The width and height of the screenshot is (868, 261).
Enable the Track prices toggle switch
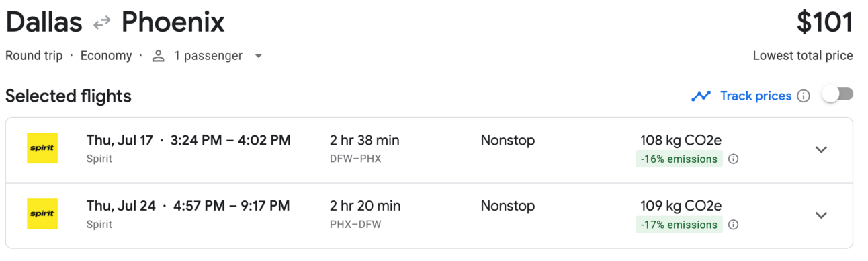click(837, 95)
